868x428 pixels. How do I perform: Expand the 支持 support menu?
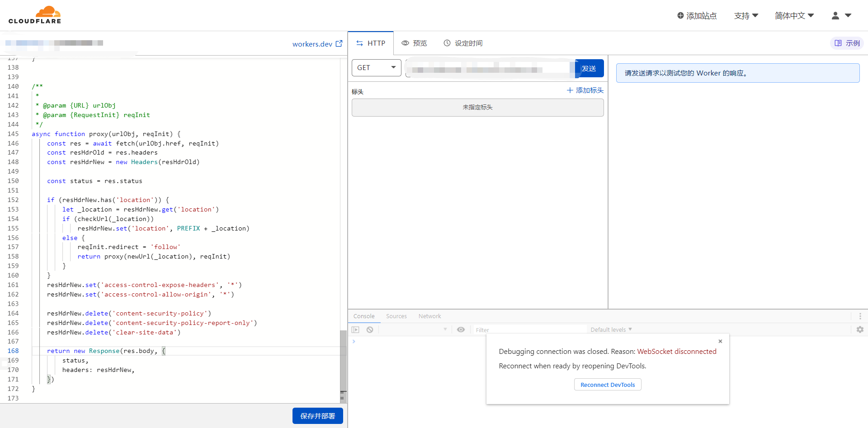pos(746,16)
